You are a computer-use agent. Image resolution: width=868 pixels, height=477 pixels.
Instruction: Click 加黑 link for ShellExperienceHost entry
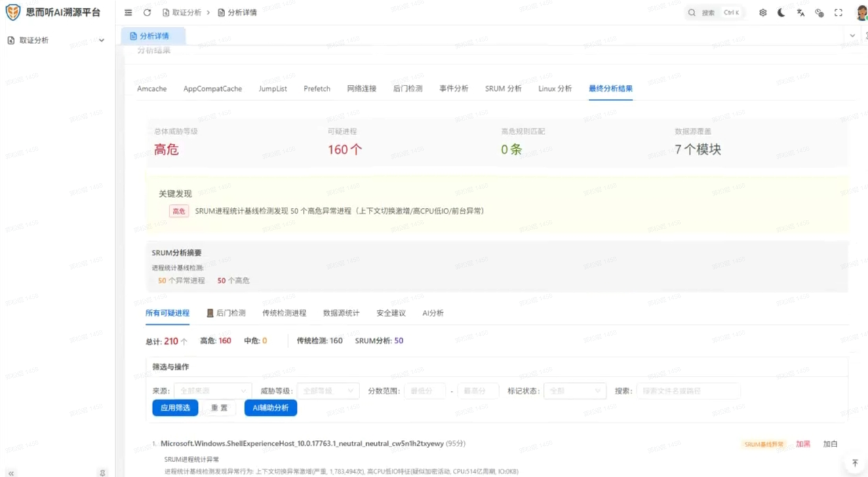tap(803, 444)
